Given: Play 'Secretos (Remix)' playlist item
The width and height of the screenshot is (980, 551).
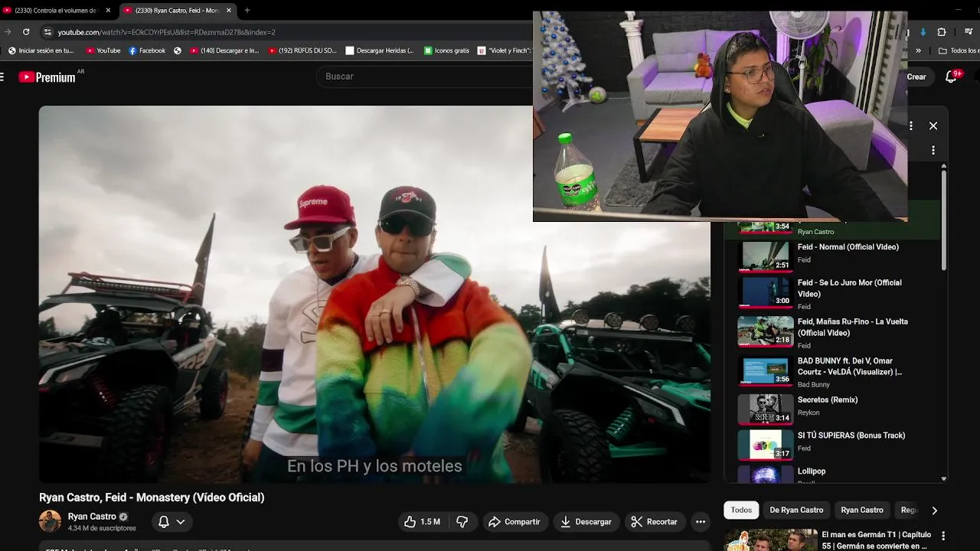Looking at the screenshot, I should (827, 399).
